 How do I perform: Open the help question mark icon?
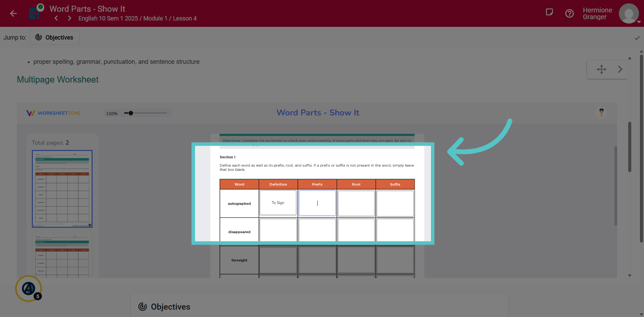point(570,13)
